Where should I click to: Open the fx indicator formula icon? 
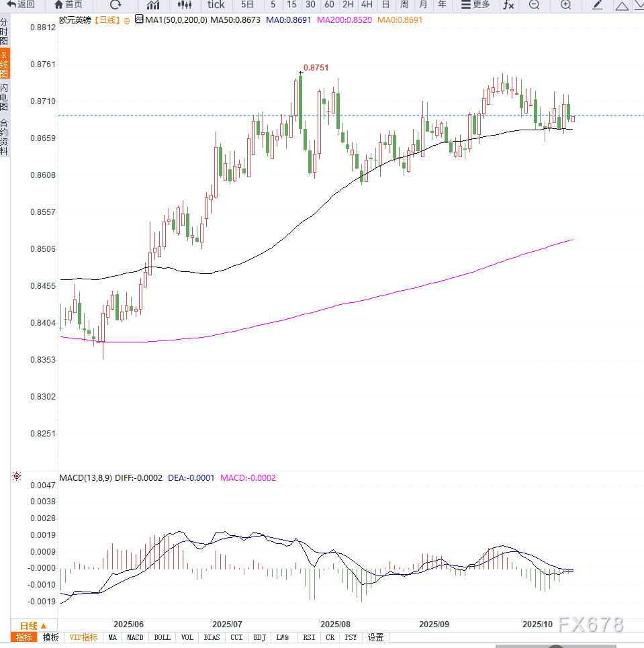click(x=508, y=5)
